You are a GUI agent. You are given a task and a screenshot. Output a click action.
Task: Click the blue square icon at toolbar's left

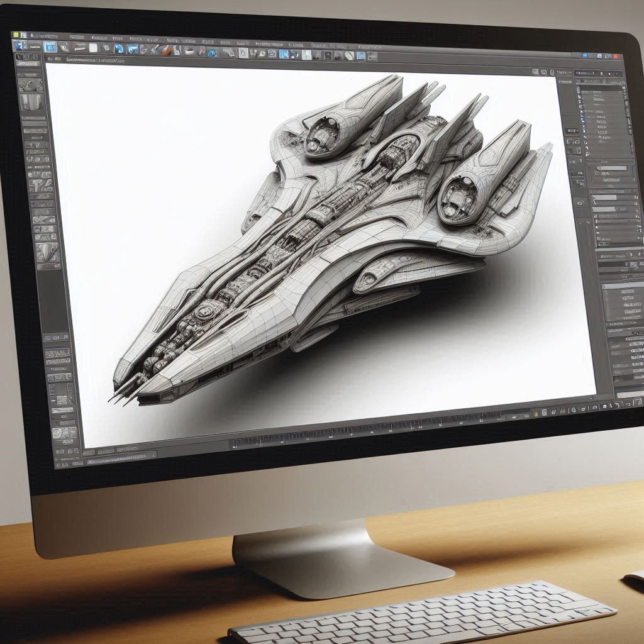tap(50, 47)
